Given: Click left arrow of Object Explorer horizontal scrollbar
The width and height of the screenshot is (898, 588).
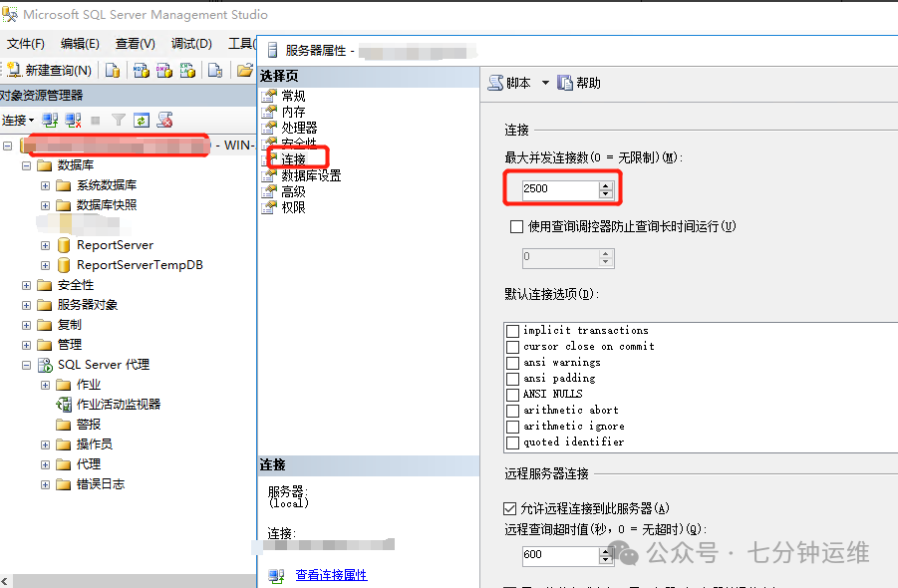Looking at the screenshot, I should point(5,582).
